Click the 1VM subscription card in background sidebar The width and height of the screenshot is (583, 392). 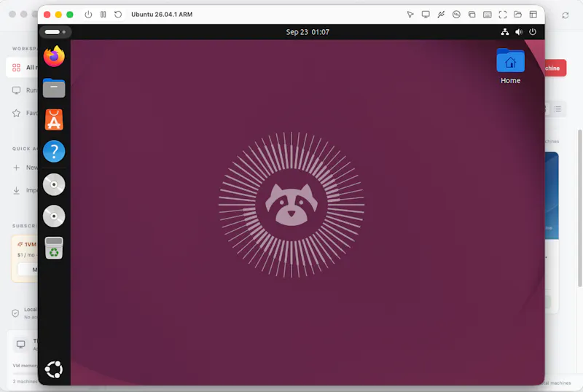click(x=25, y=259)
